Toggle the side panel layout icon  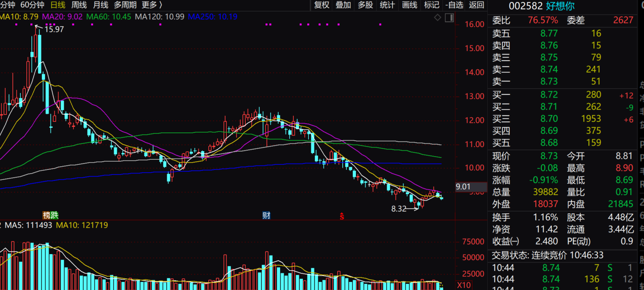click(x=449, y=17)
